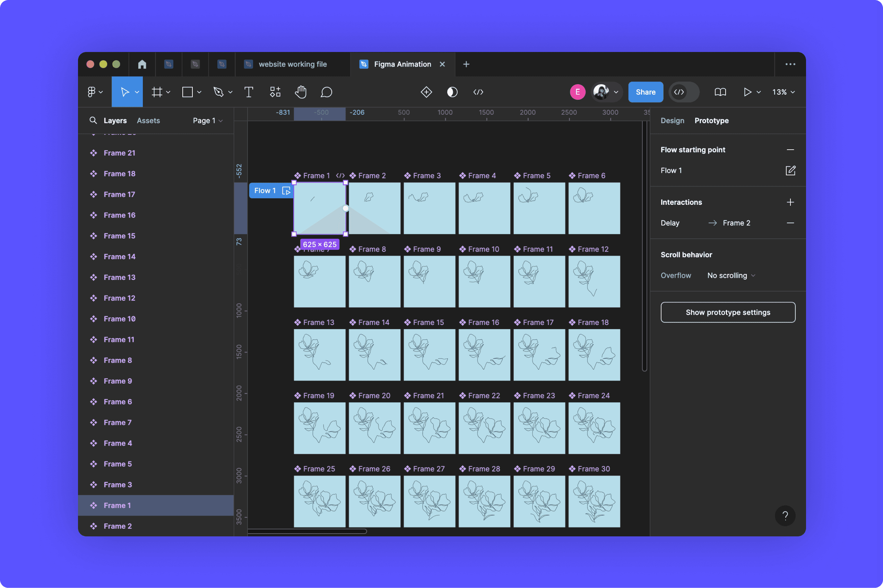Play Flow 1 from the canvas badge
This screenshot has width=883, height=588.
[x=286, y=191]
